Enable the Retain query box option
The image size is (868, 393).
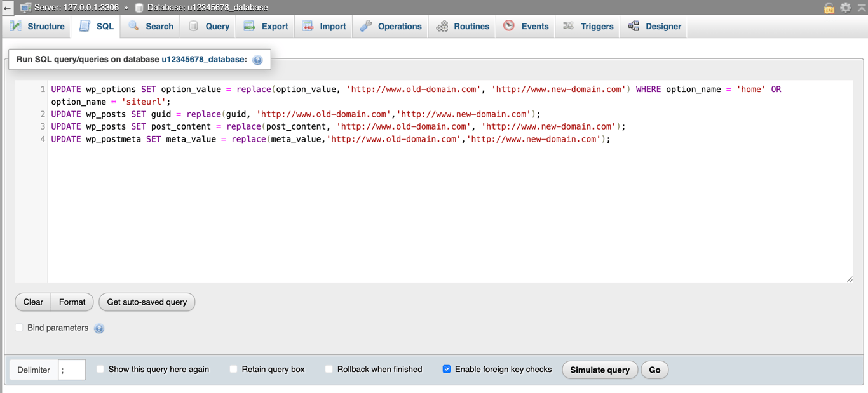point(233,368)
